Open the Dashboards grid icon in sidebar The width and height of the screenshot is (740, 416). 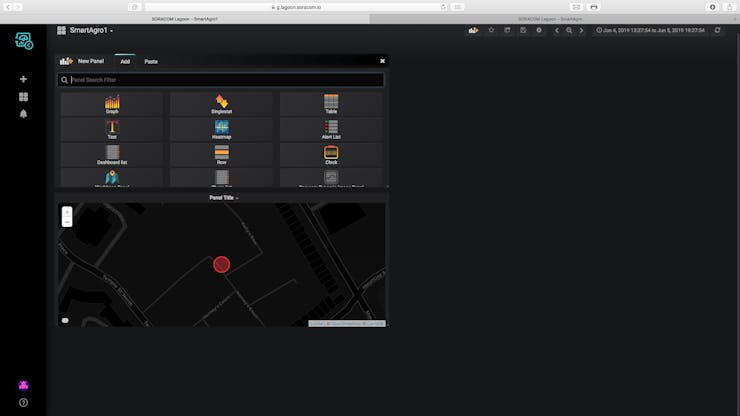[x=23, y=97]
